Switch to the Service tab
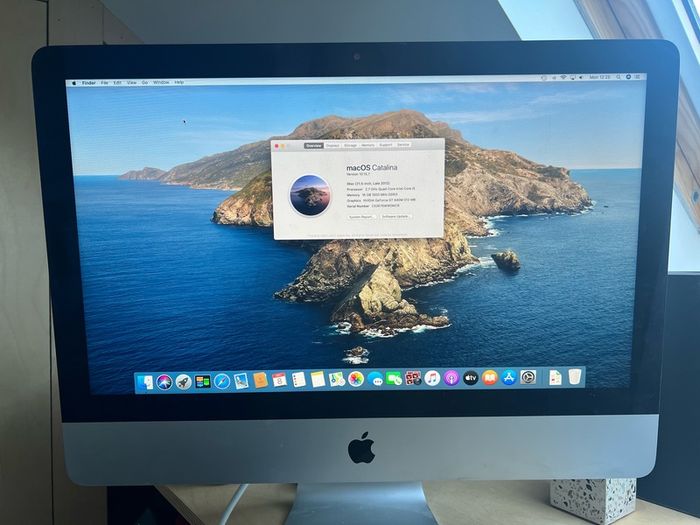The width and height of the screenshot is (700, 525). (x=403, y=145)
